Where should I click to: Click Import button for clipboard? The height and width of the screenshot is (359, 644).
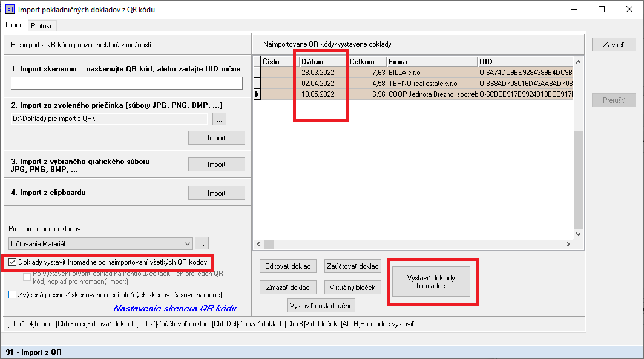pos(217,193)
